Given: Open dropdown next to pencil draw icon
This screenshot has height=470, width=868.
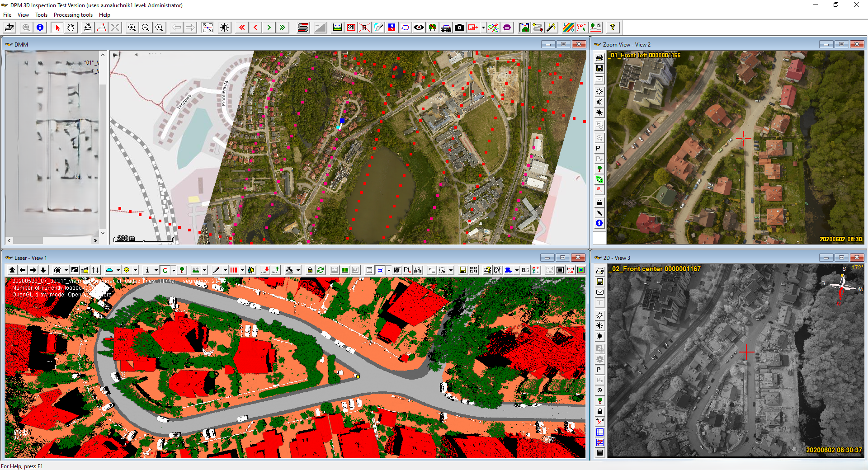Looking at the screenshot, I should click(x=225, y=270).
